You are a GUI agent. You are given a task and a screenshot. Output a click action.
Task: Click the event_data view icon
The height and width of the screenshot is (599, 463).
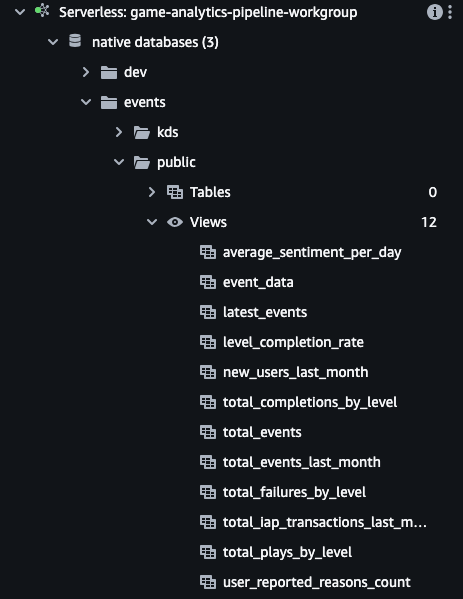click(x=208, y=282)
